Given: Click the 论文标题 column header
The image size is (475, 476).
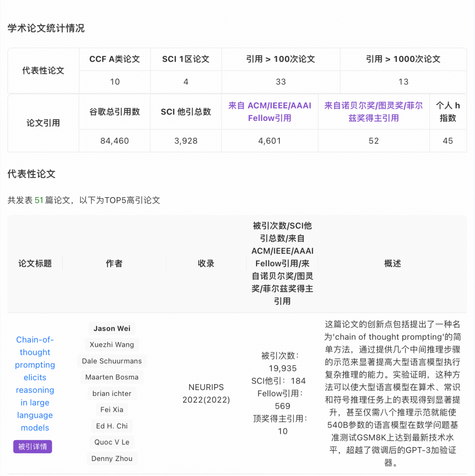Looking at the screenshot, I should click(x=35, y=264).
